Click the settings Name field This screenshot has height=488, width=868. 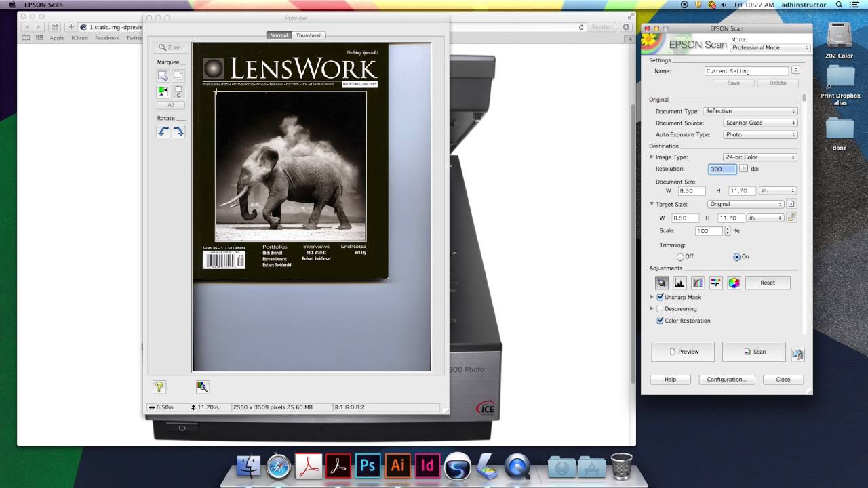(747, 70)
